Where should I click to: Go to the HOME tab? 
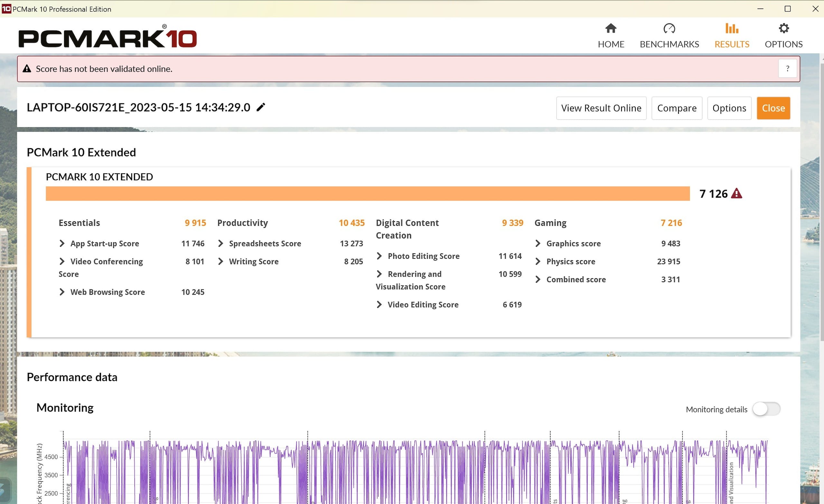[611, 36]
